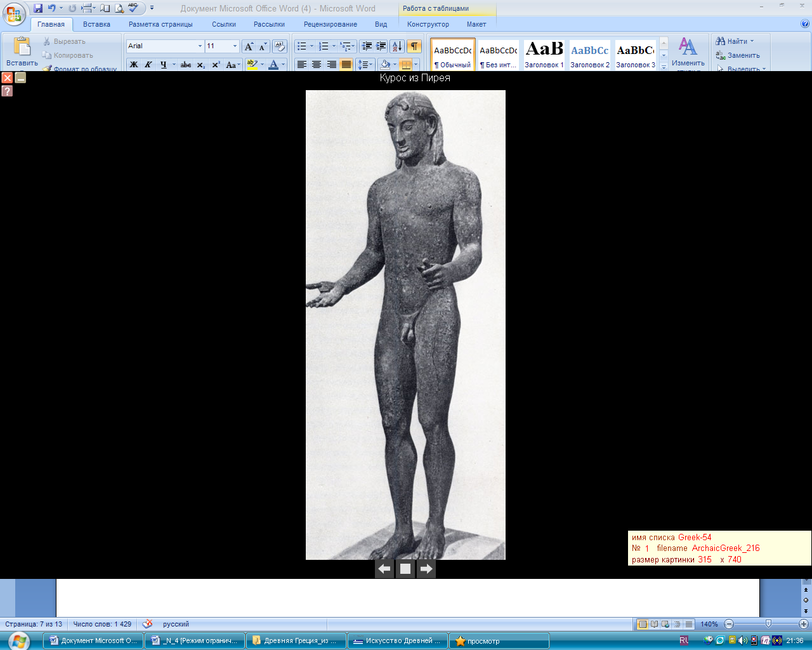This screenshot has height=650, width=812.
Task: Expand the styles gallery more arrow
Action: (664, 66)
